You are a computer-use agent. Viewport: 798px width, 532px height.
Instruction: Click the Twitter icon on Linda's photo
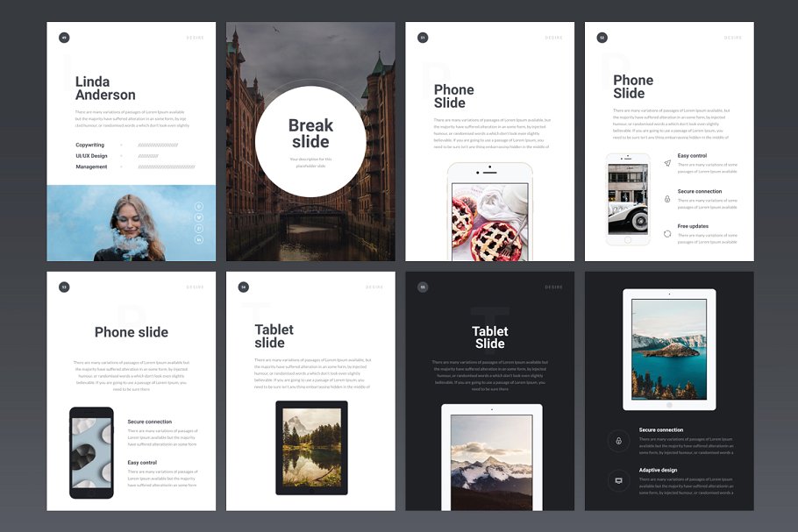[199, 217]
